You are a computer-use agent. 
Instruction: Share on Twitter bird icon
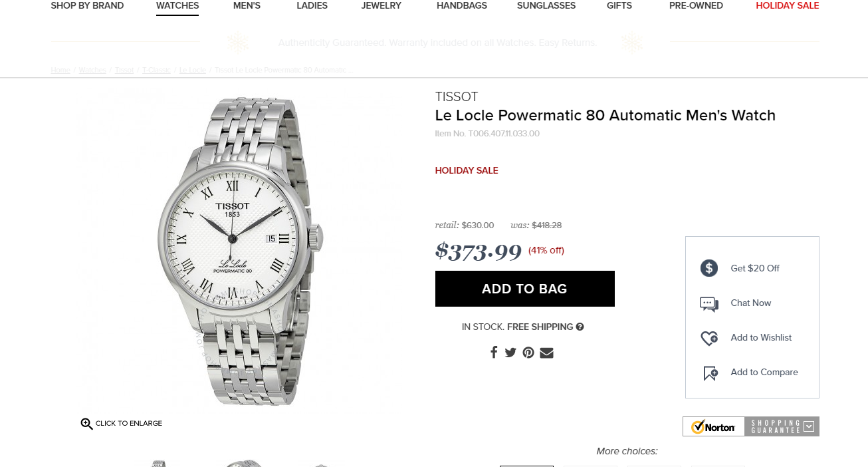pos(510,353)
